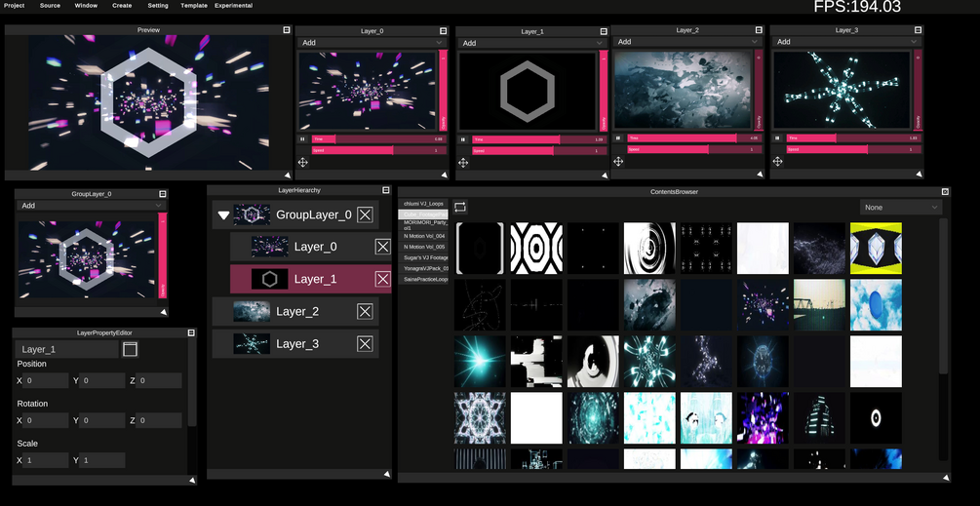
Task: Collapse the GroupLayer_0 tree triangle
Action: point(223,215)
